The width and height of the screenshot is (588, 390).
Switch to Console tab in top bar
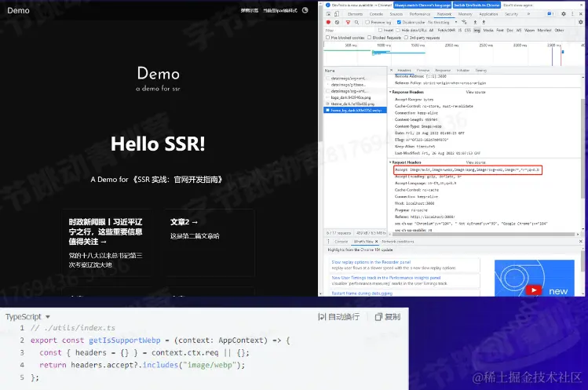376,14
